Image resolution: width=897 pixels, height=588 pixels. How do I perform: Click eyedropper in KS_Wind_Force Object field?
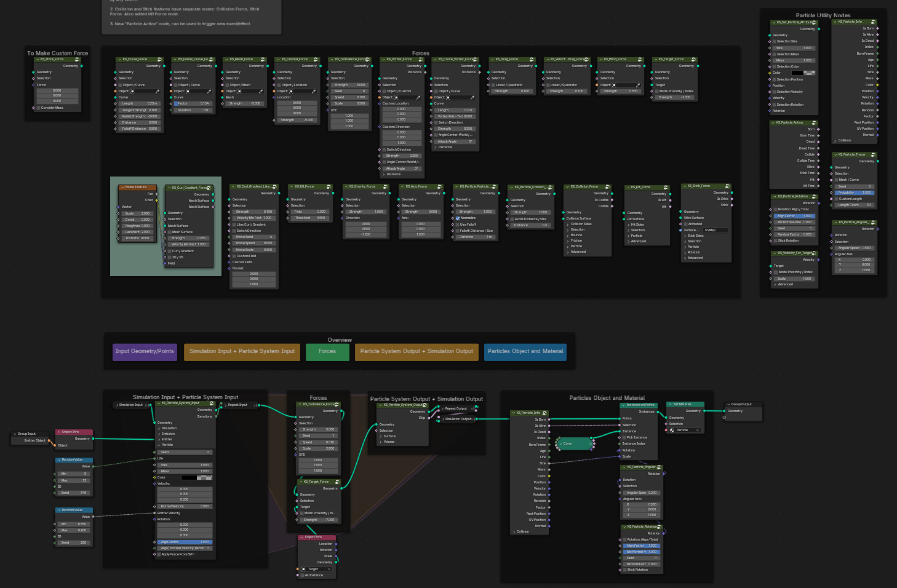pos(638,85)
